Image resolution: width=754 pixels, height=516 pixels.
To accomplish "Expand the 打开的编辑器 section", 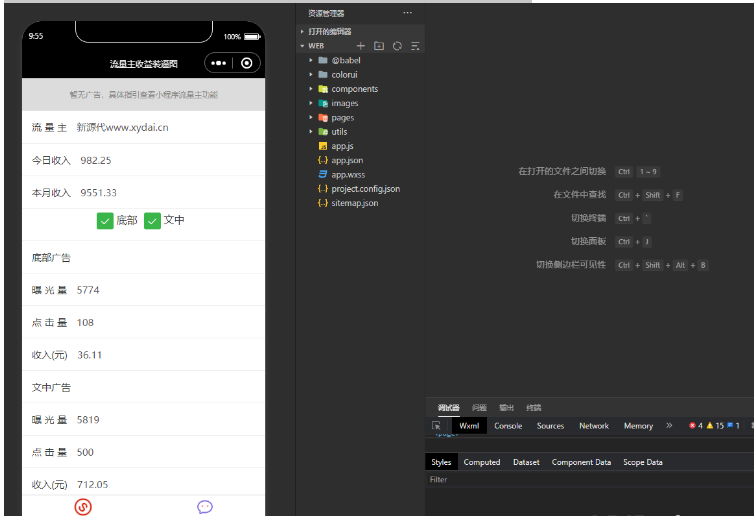I will coord(329,32).
